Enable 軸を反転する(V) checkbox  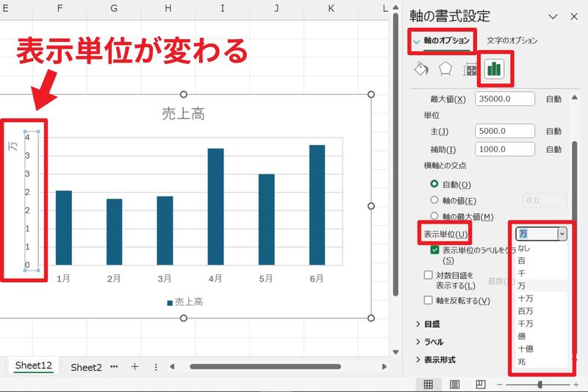pyautogui.click(x=429, y=300)
